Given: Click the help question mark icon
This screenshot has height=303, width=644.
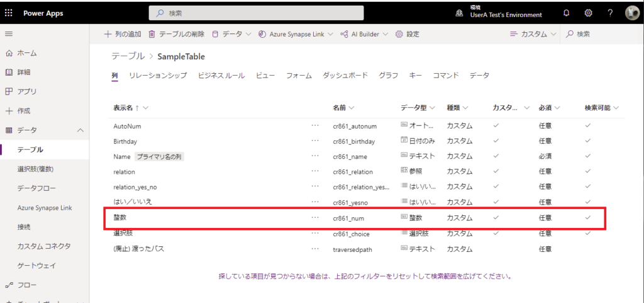Looking at the screenshot, I should pos(610,13).
